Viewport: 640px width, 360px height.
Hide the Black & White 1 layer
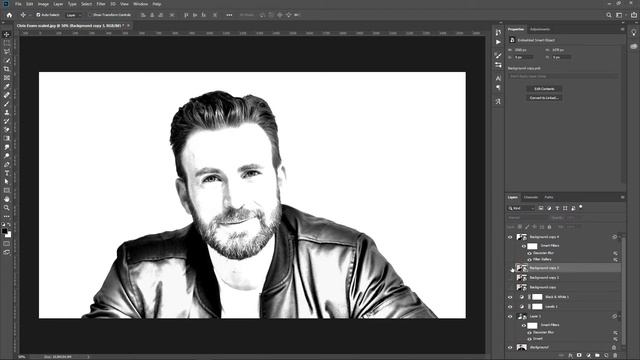point(510,297)
